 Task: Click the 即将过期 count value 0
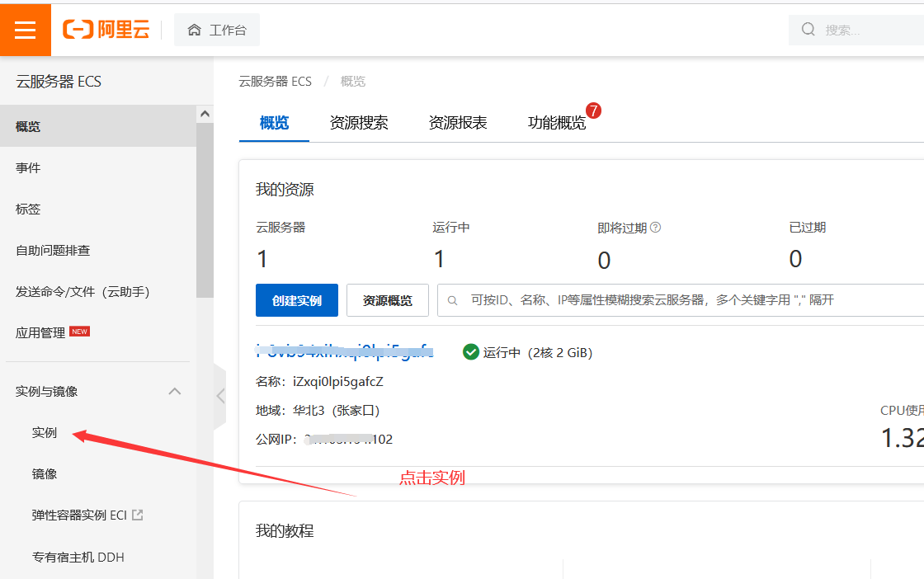(x=604, y=261)
